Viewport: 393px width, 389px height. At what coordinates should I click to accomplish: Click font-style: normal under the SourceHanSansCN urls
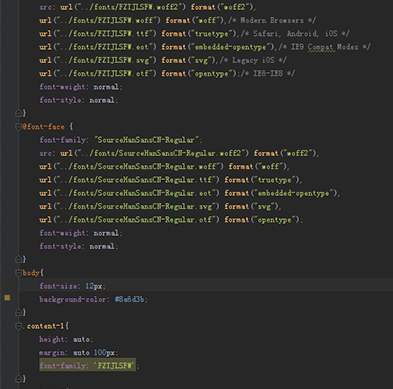tap(79, 246)
